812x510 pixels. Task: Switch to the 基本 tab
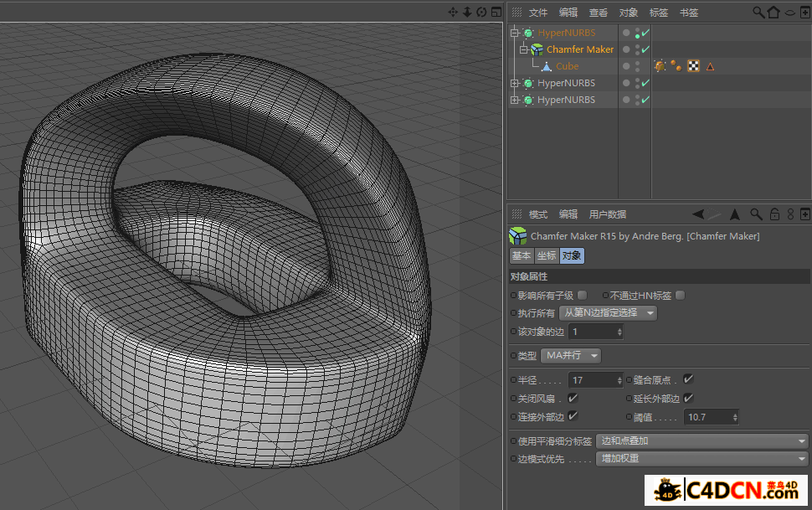(522, 255)
